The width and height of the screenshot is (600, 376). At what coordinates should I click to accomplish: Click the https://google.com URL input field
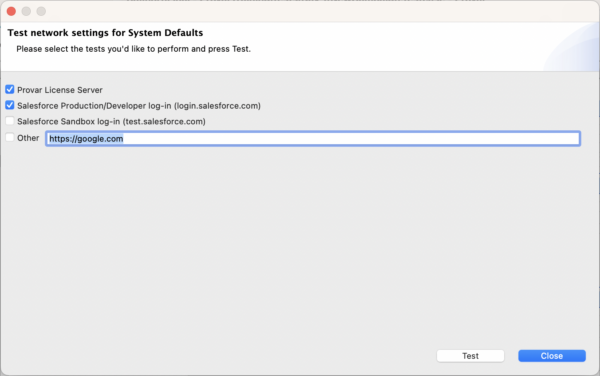click(313, 138)
